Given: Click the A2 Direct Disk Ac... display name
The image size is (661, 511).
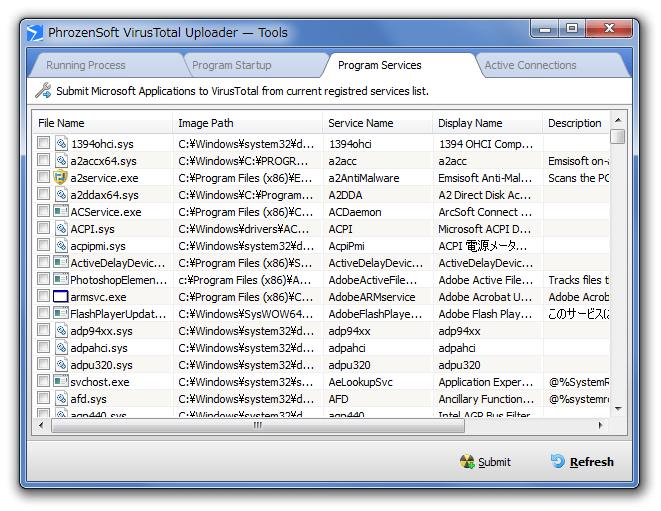Looking at the screenshot, I should coord(484,195).
